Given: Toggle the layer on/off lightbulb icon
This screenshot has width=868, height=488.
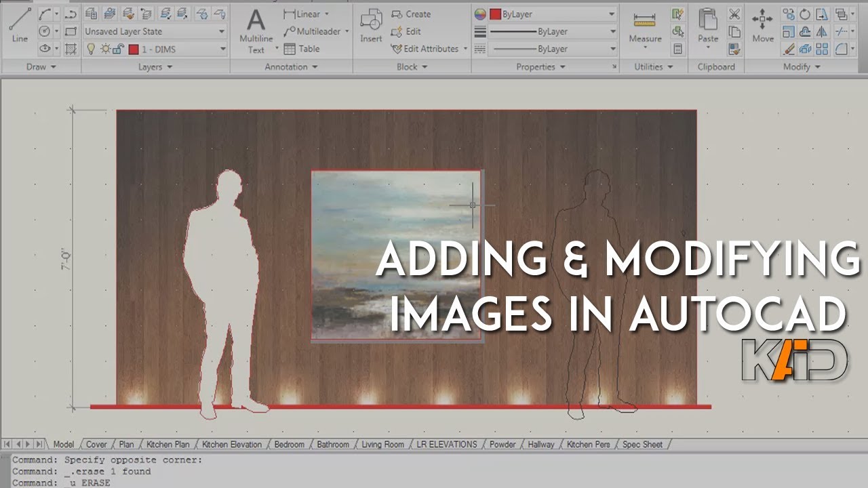Looking at the screenshot, I should [92, 49].
